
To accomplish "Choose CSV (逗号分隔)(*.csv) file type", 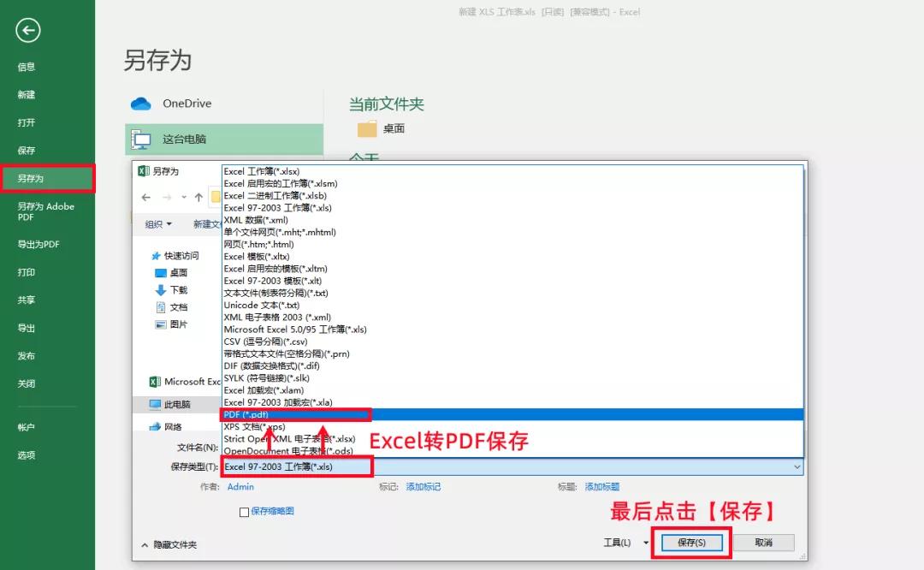I will (x=512, y=341).
